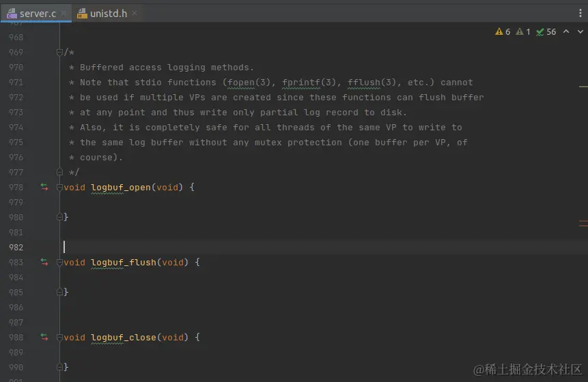Click the 56 typos indicator

tap(546, 32)
